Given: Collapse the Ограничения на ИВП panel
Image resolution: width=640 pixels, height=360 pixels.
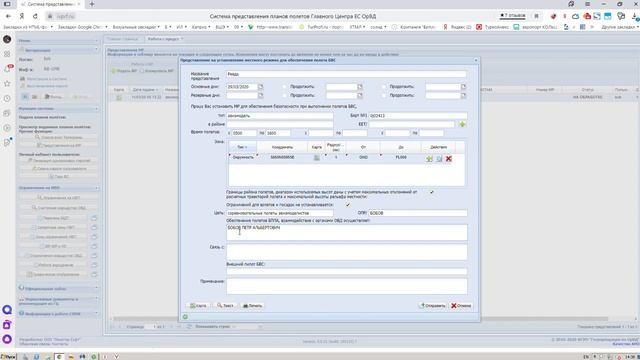Looking at the screenshot, I should click(x=97, y=188).
